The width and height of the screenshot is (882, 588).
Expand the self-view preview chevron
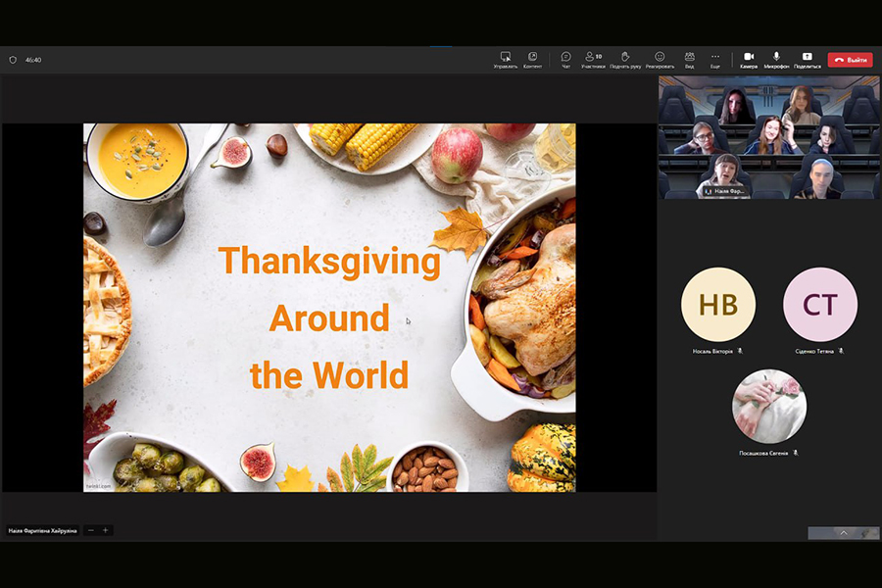(843, 533)
